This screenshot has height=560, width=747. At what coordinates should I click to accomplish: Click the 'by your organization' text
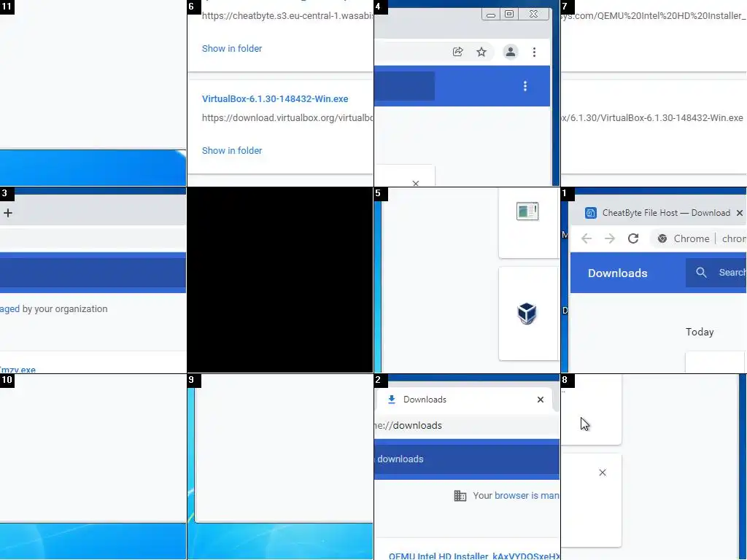(x=65, y=309)
